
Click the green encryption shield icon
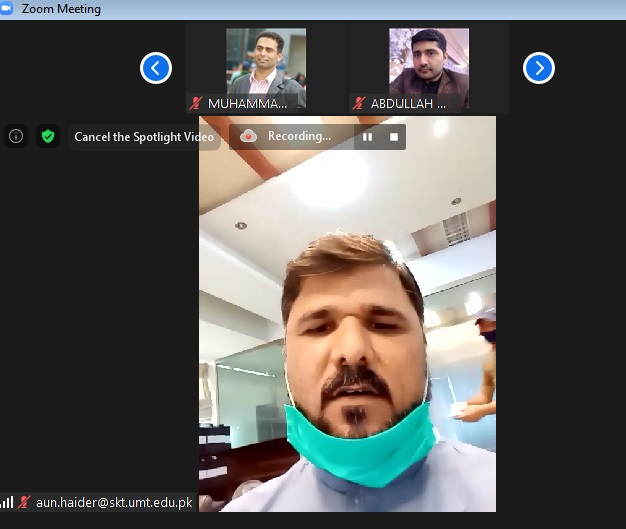[47, 136]
